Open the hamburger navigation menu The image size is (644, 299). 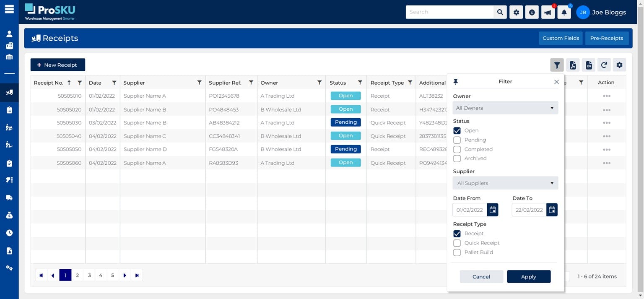point(9,8)
